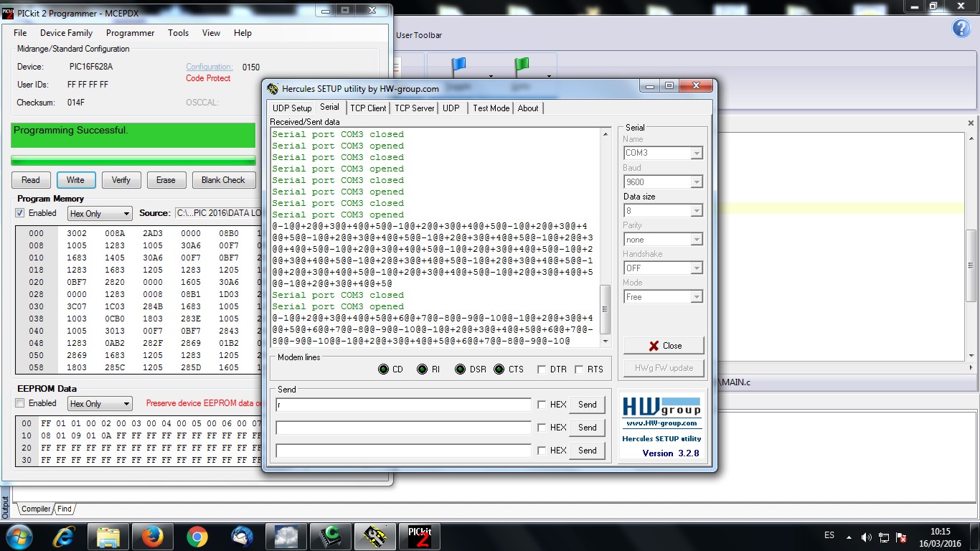
Task: Expand the blue flag dropdown arrow
Action: tap(491, 76)
